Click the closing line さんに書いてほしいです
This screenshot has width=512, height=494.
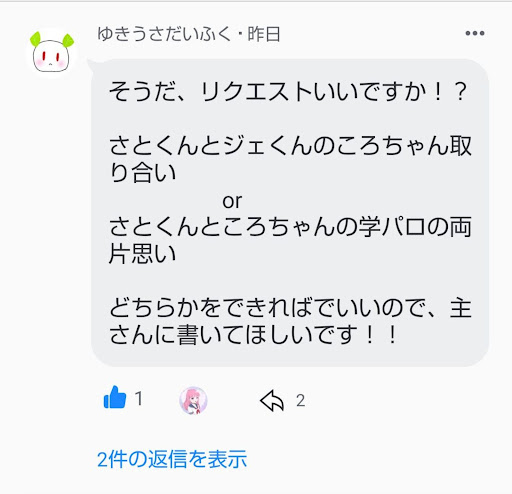click(253, 335)
